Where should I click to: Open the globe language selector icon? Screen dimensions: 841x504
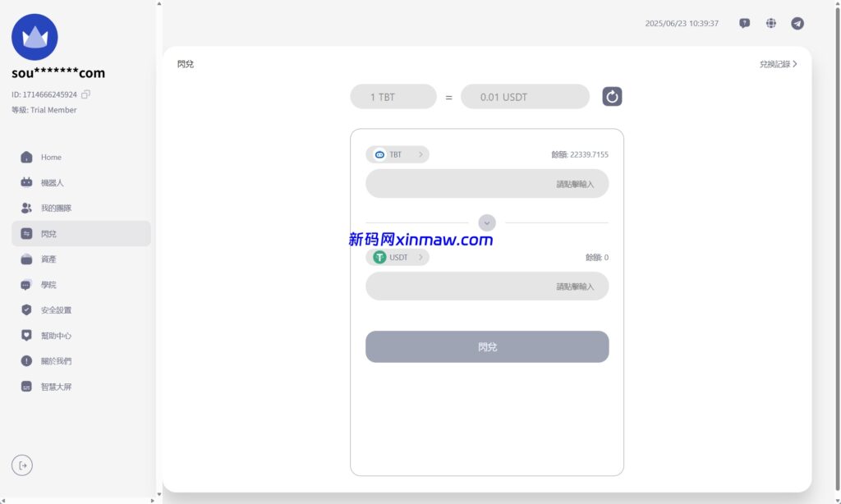[x=770, y=23]
